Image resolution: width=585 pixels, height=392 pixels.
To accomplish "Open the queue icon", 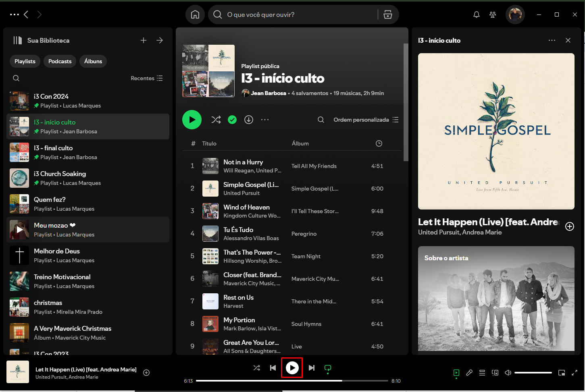I will [482, 373].
